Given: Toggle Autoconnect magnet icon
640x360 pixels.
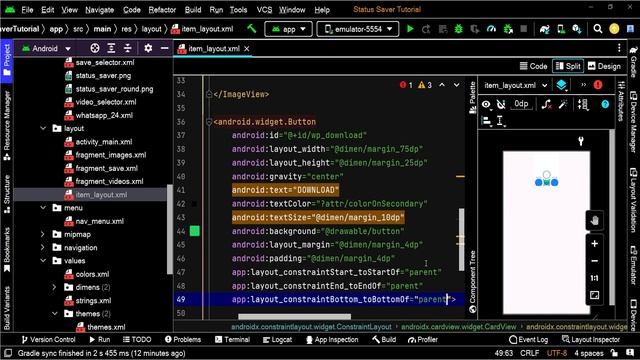Looking at the screenshot, I should click(x=501, y=104).
